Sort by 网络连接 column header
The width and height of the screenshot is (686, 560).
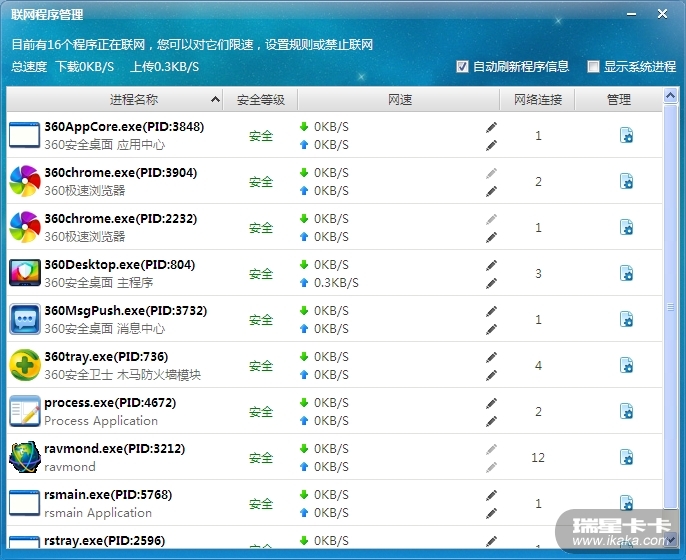(x=538, y=99)
